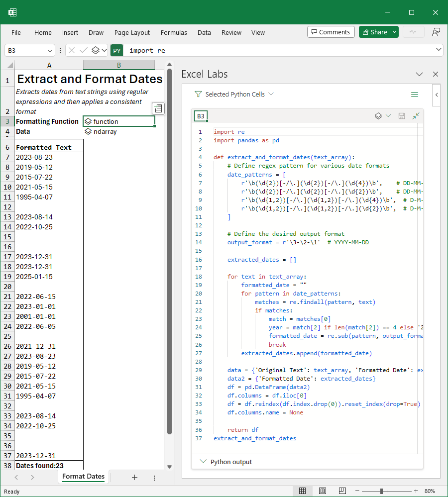Click the zoom slider handle

[381, 491]
